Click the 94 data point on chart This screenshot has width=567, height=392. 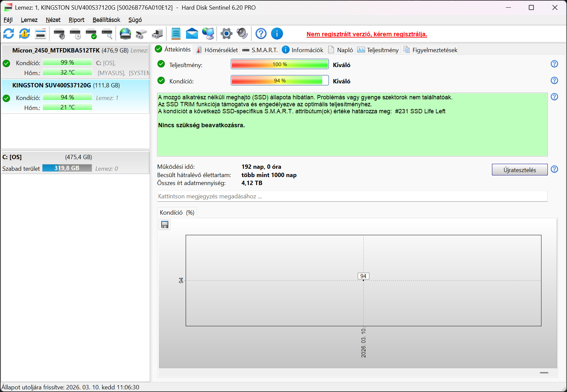pos(363,276)
